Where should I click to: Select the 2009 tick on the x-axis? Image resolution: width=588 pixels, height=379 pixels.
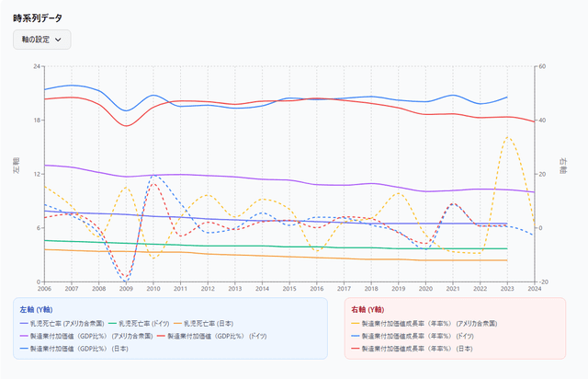click(126, 289)
